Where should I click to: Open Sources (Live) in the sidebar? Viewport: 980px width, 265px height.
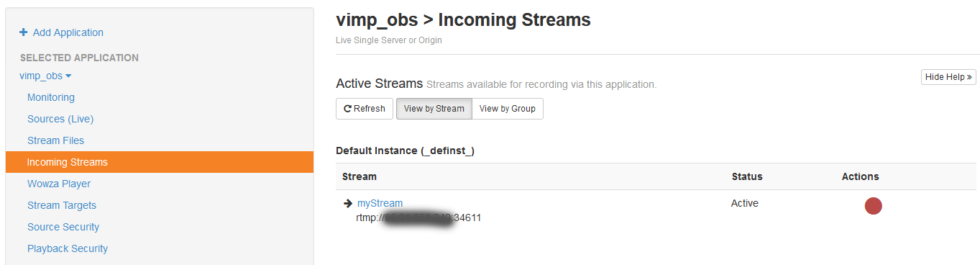click(60, 119)
